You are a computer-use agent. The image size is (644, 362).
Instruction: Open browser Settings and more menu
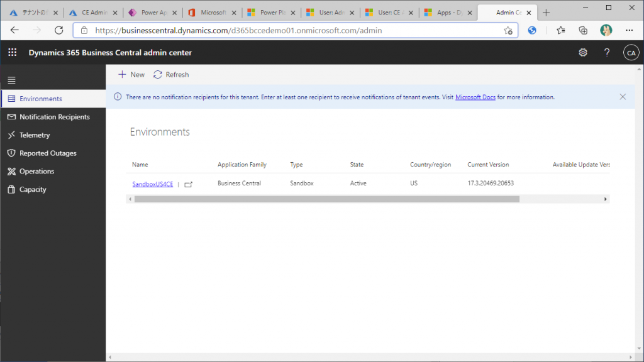pyautogui.click(x=629, y=30)
